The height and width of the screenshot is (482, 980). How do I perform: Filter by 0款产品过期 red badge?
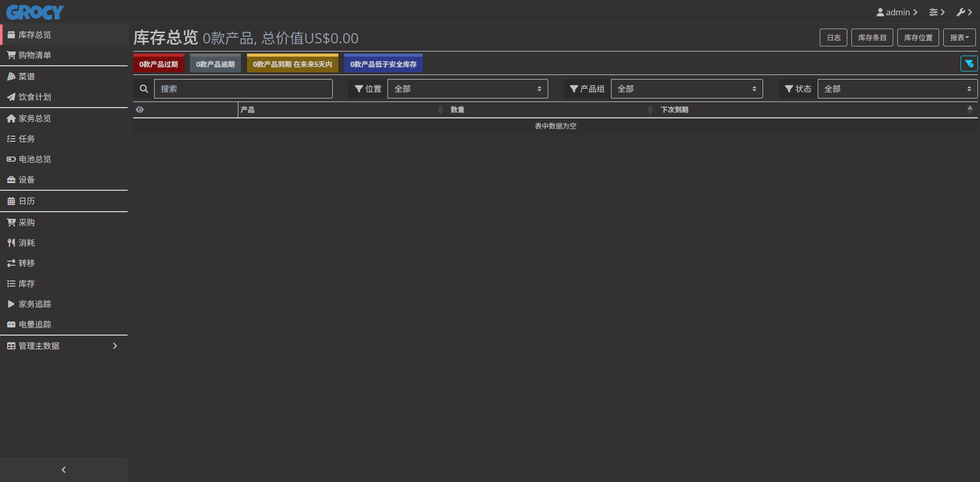click(159, 63)
